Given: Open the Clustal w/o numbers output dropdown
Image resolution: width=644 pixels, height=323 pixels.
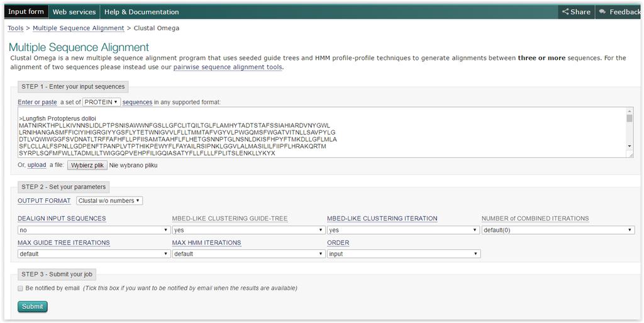Looking at the screenshot, I should [x=109, y=201].
